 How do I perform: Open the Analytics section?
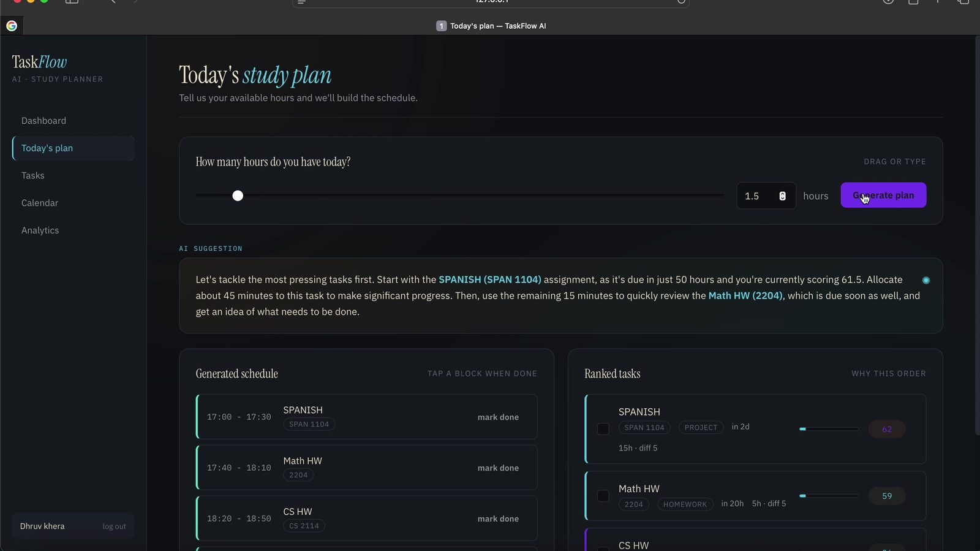tap(73, 230)
